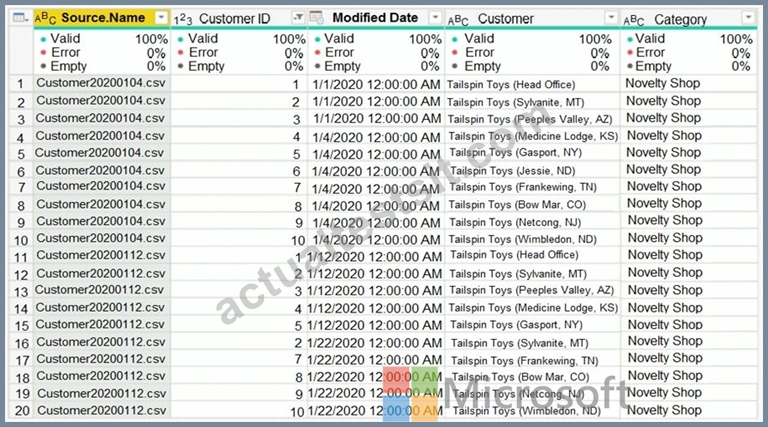768x427 pixels.
Task: Click Customer ID value 5 in row 5
Action: coord(297,155)
